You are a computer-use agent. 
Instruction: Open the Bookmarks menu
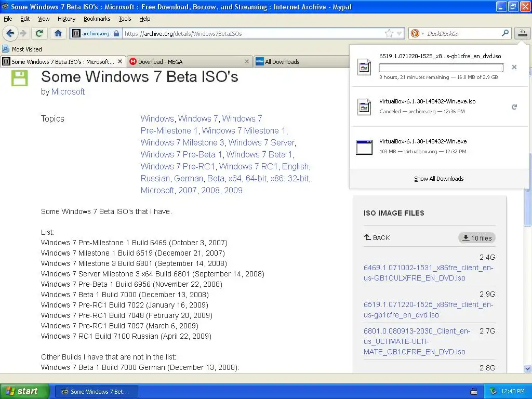[97, 19]
